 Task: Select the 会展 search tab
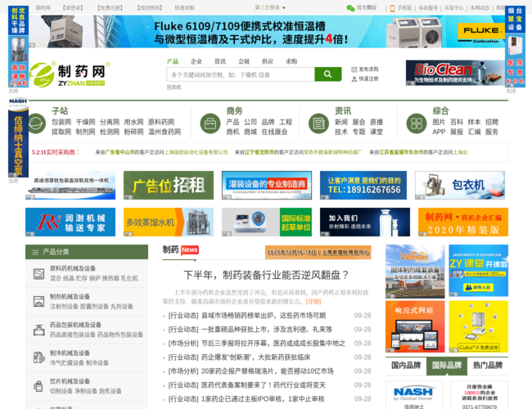click(244, 61)
